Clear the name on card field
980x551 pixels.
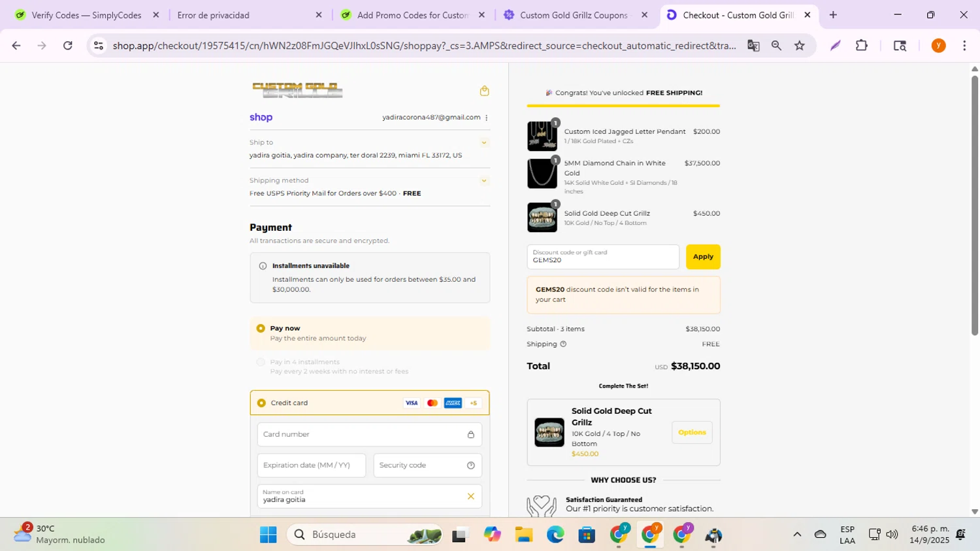pos(470,497)
